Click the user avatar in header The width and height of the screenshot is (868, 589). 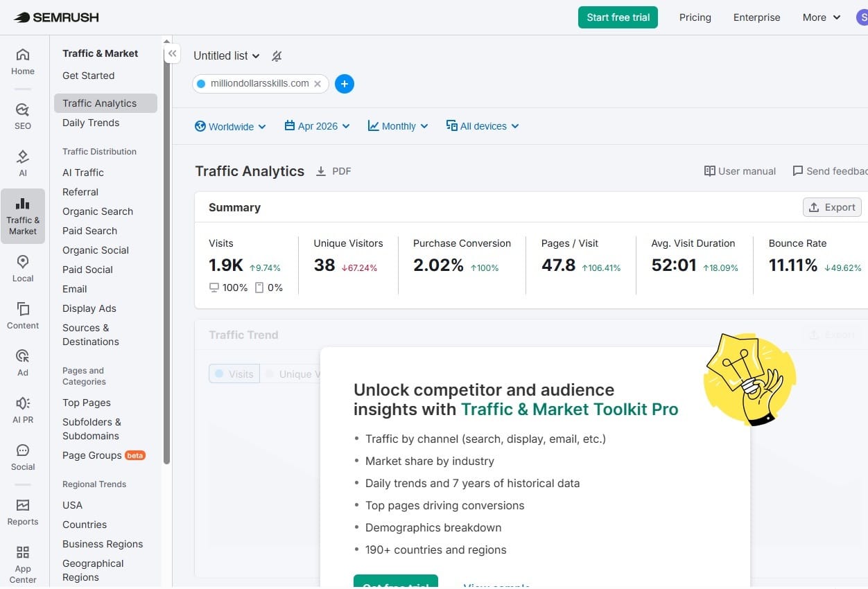coord(862,17)
